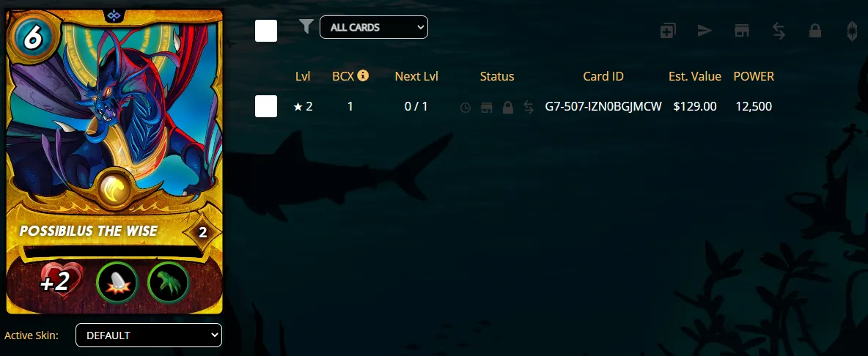Click the top toolbar transfer arrows icon
Viewport: 868px width, 356px height.
tap(779, 31)
